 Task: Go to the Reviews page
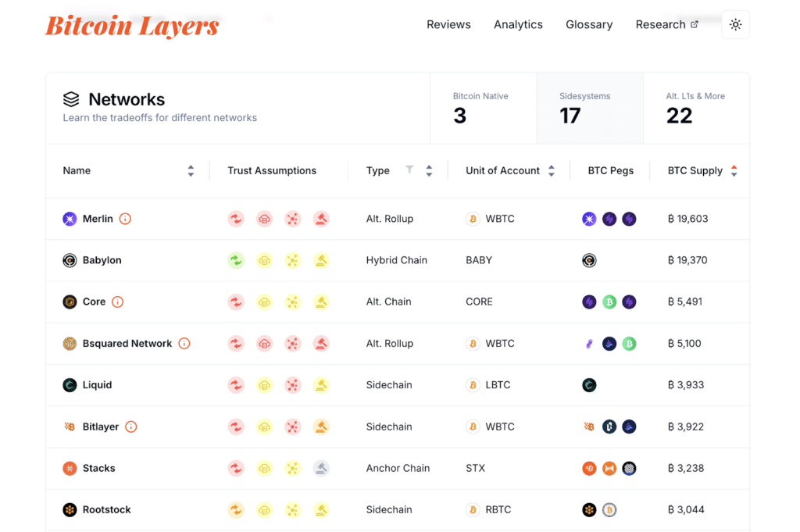448,24
